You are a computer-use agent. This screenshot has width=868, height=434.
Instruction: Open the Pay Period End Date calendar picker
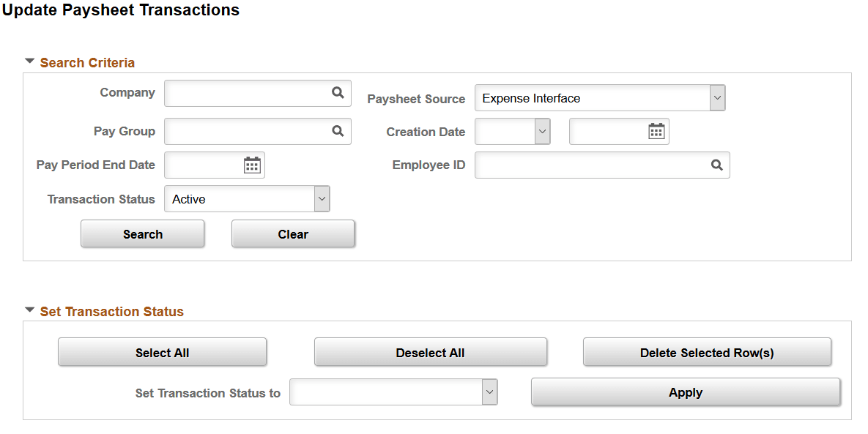[x=252, y=165]
